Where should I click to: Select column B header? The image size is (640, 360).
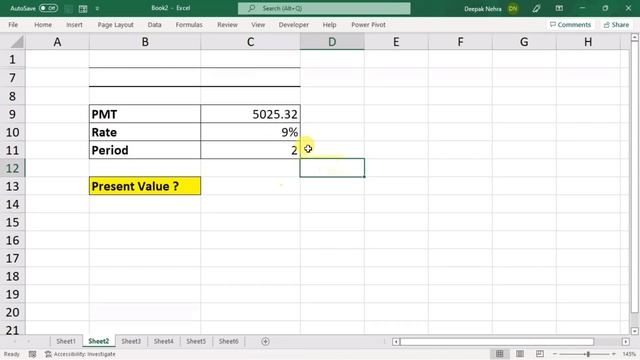click(x=145, y=42)
